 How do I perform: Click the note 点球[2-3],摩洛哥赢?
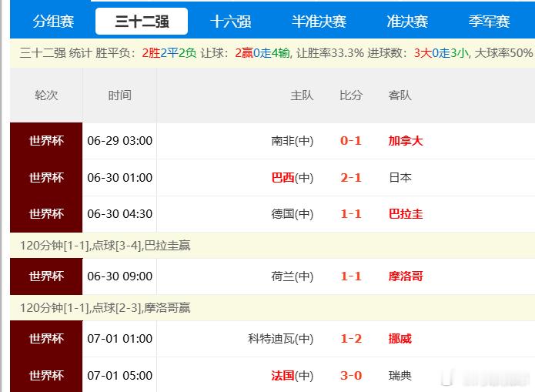(141, 308)
